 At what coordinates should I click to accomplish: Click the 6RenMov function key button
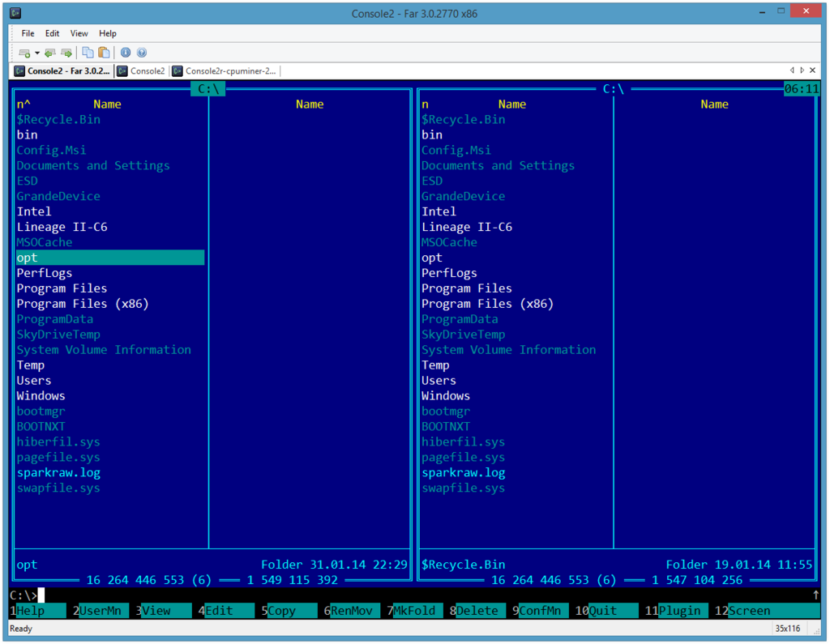tap(352, 611)
